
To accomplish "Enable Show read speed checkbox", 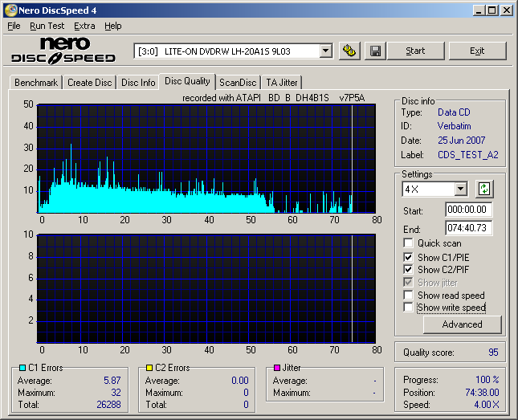I will tap(408, 295).
